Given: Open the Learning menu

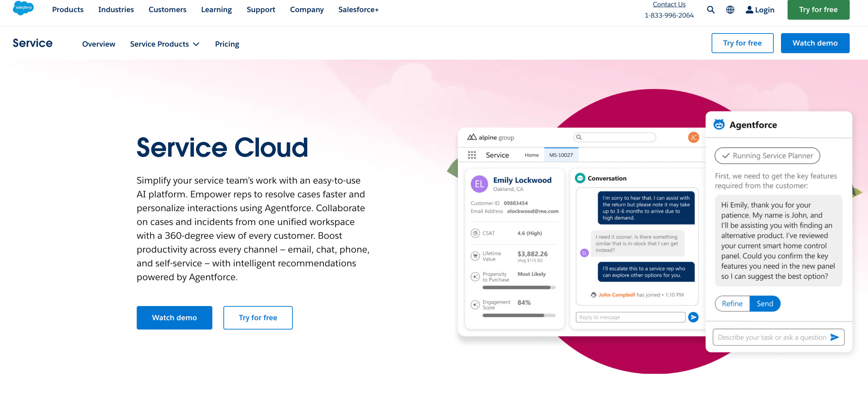Looking at the screenshot, I should (x=216, y=10).
